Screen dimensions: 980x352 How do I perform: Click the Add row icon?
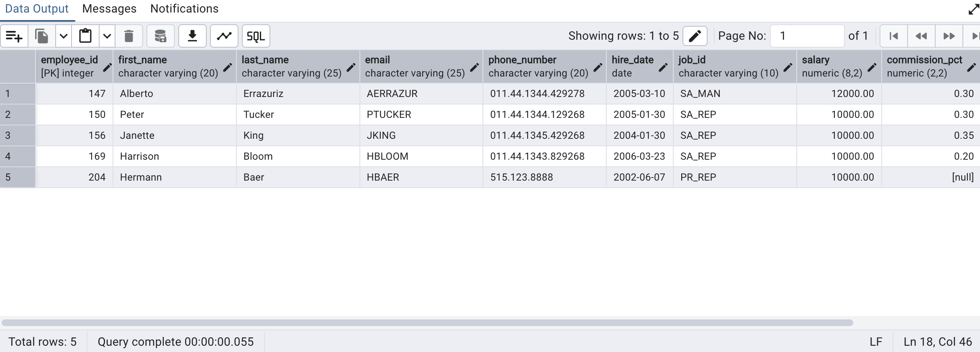tap(14, 36)
